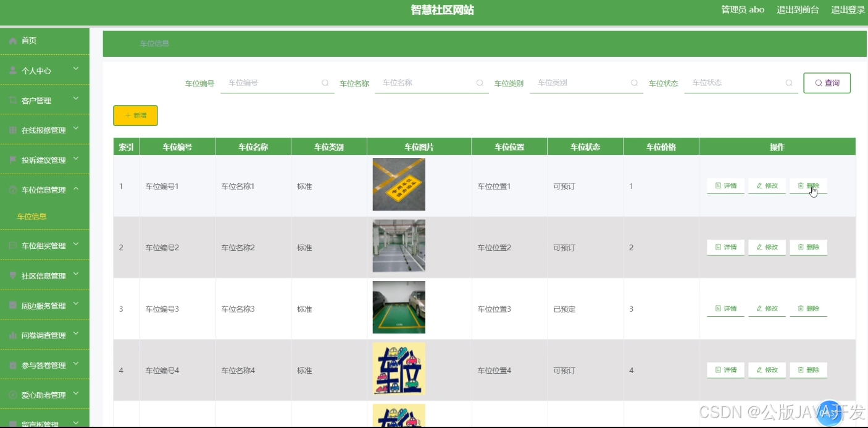Expand the 个人中心 menu chevron
The image size is (868, 428).
point(76,69)
